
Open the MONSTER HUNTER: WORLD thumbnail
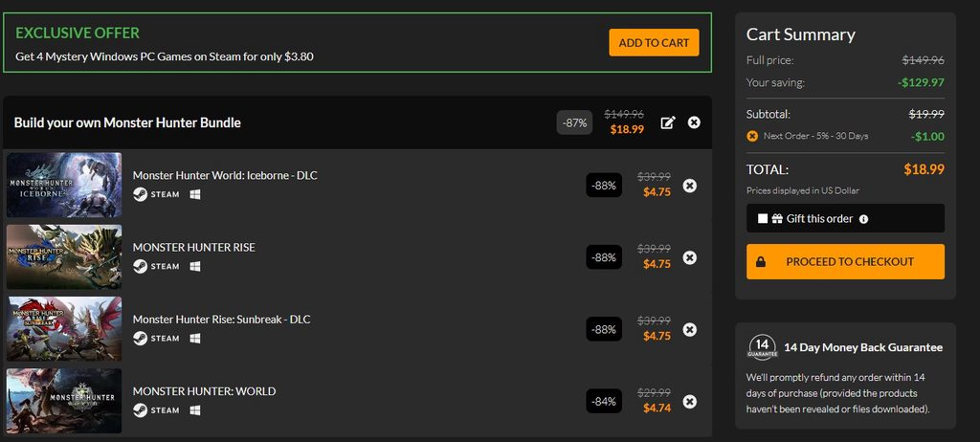(x=64, y=401)
